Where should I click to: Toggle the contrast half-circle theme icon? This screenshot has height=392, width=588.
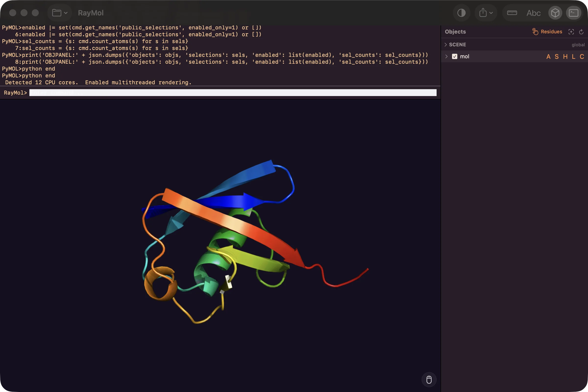[x=461, y=13]
